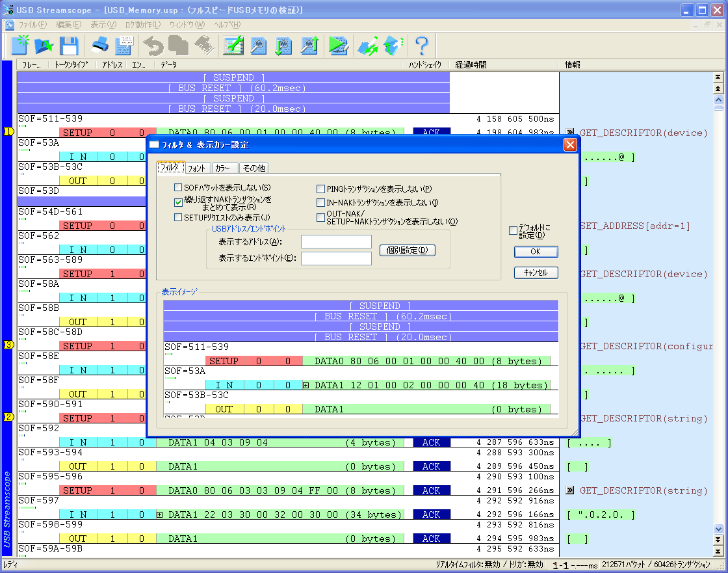Click ACK cell on DATA1 04 03 09 04 row
Viewport: 728px width, 573px height.
(x=432, y=442)
